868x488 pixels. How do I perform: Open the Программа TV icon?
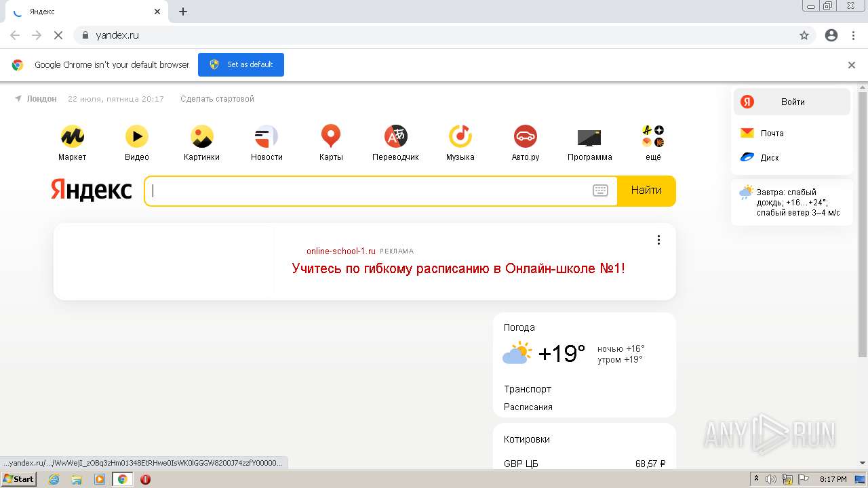(x=589, y=138)
